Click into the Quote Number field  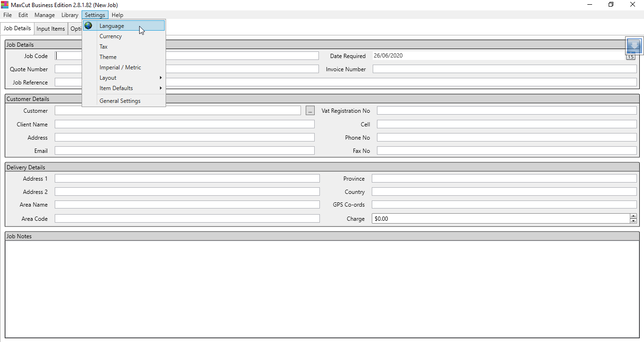[x=187, y=69]
